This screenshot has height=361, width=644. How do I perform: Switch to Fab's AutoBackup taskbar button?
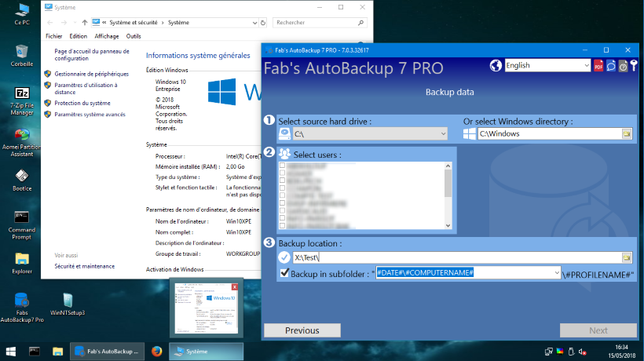107,352
